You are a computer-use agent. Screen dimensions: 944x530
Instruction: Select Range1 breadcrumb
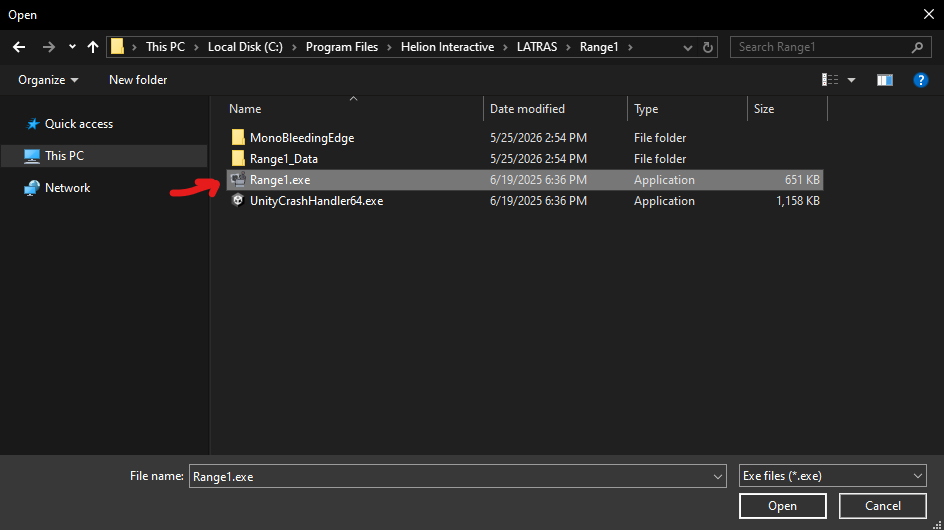pyautogui.click(x=599, y=47)
